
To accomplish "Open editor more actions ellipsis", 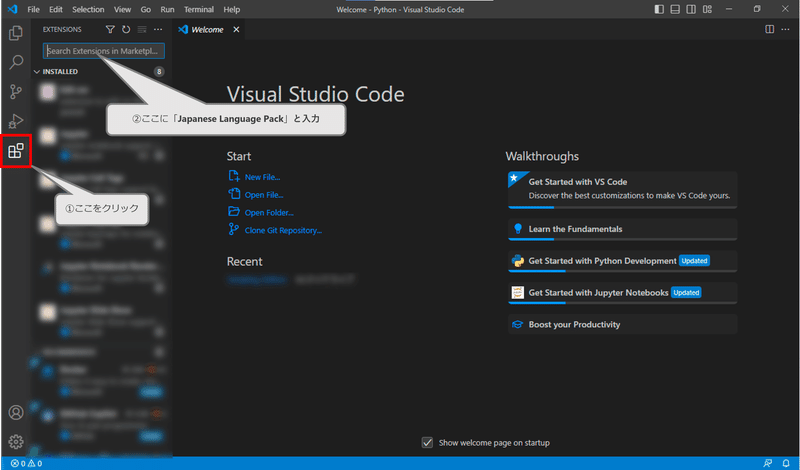I will tap(785, 29).
